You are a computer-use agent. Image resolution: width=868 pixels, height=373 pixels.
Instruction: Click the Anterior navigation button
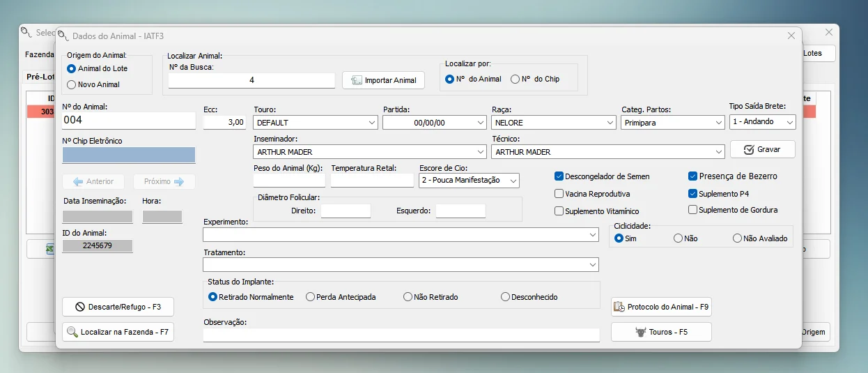click(x=93, y=181)
